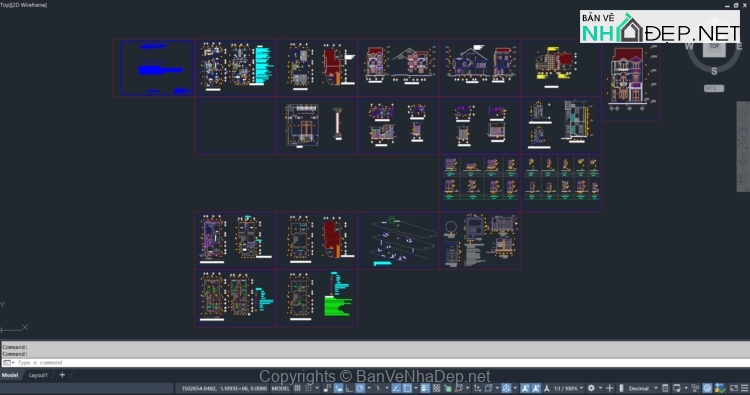Open the 1:1 / 100% annotation scale dropdown
Image resolution: width=750 pixels, height=395 pixels.
click(x=569, y=388)
